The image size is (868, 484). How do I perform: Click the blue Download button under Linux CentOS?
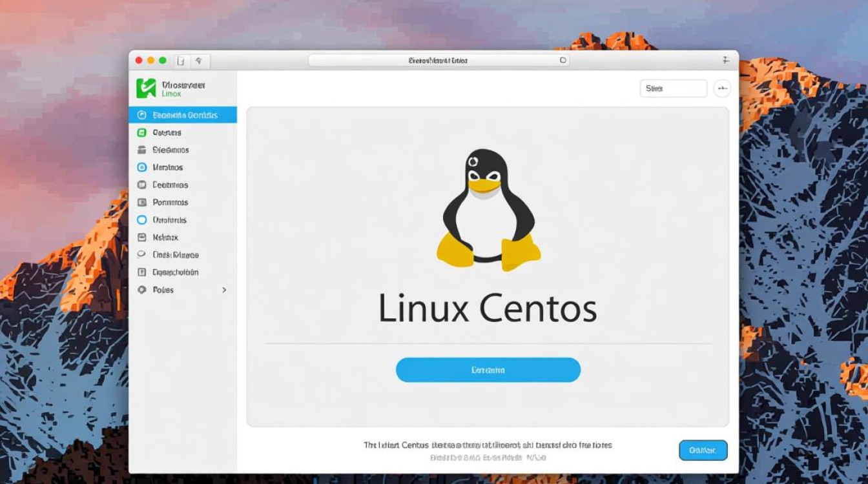(x=488, y=370)
